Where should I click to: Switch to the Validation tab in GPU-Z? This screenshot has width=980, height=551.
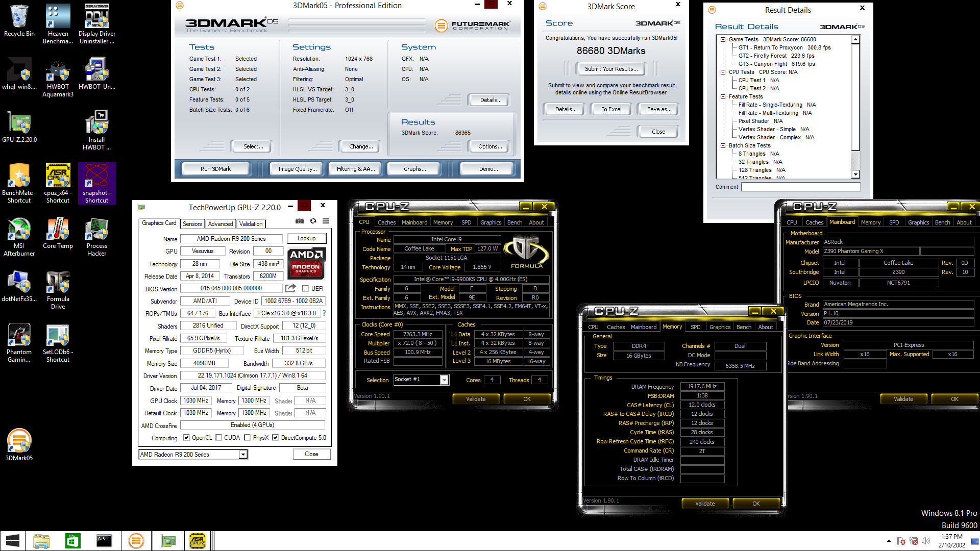(x=251, y=224)
